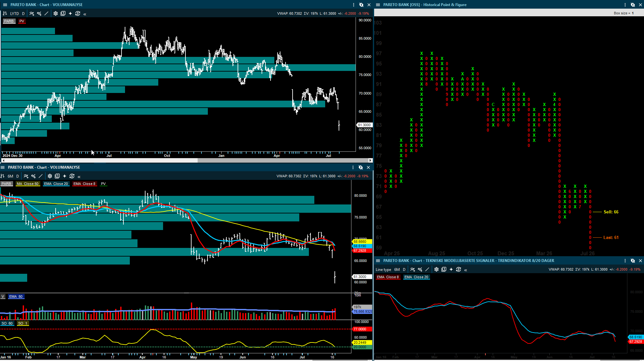This screenshot has width=644, height=361.
Task: Toggle the PARB series label in the LYTD chart
Action: point(9,21)
